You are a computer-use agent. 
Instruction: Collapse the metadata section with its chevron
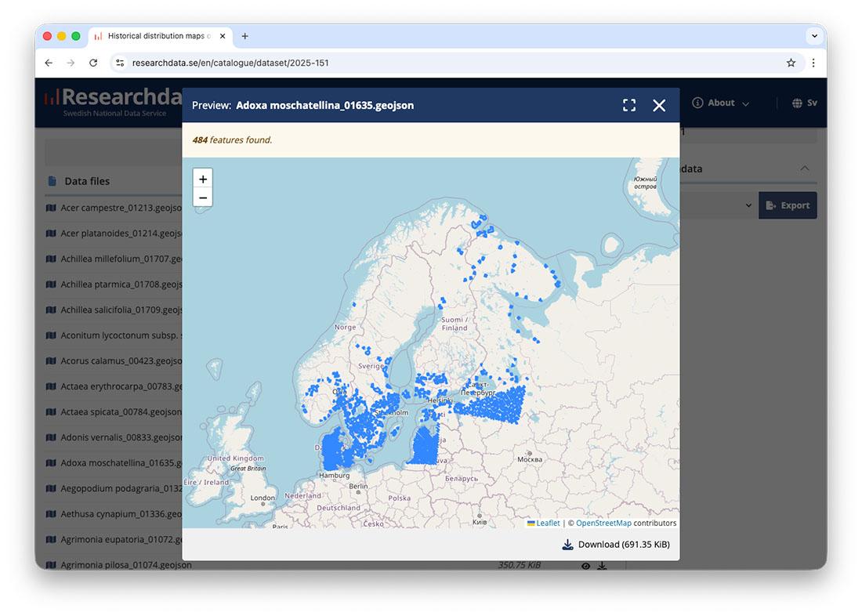(x=805, y=168)
